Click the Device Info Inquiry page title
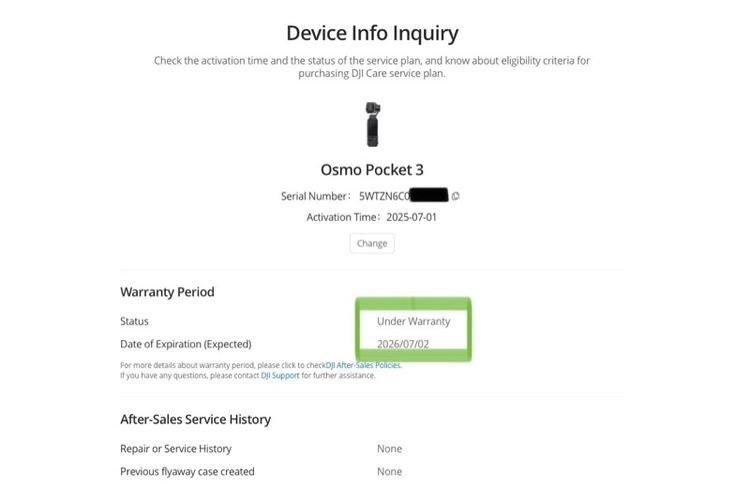The height and width of the screenshot is (501, 750). point(372,33)
